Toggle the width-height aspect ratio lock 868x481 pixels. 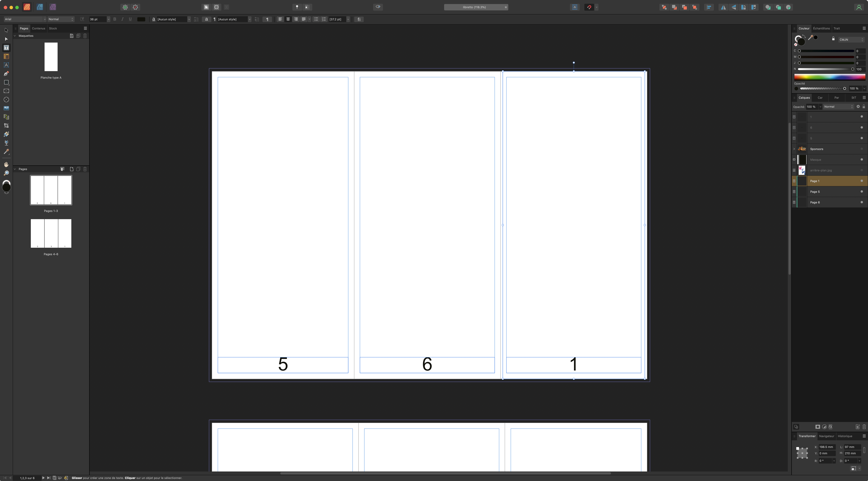click(x=864, y=450)
